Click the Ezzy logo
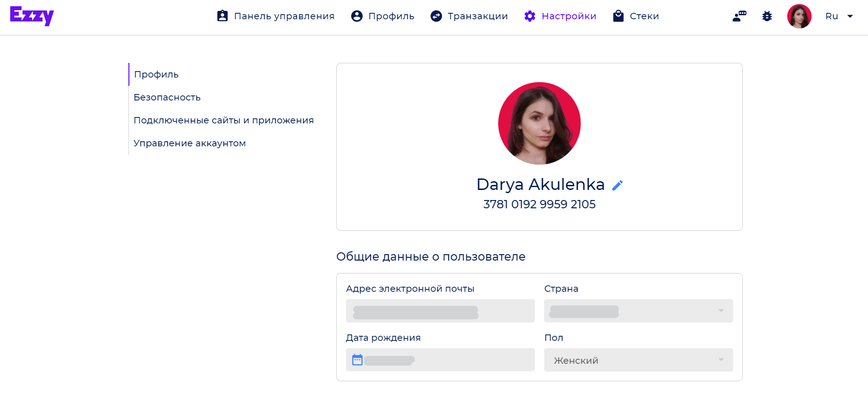The width and height of the screenshot is (868, 395). (32, 16)
